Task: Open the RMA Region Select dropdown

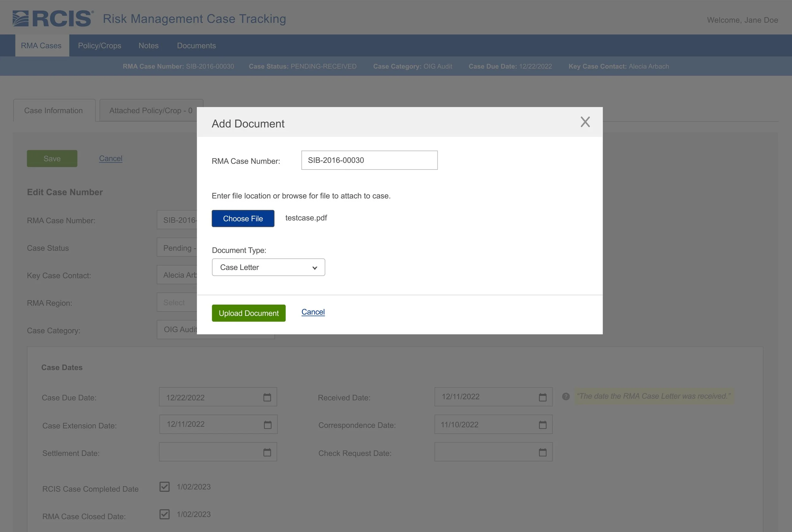Action: tap(177, 302)
